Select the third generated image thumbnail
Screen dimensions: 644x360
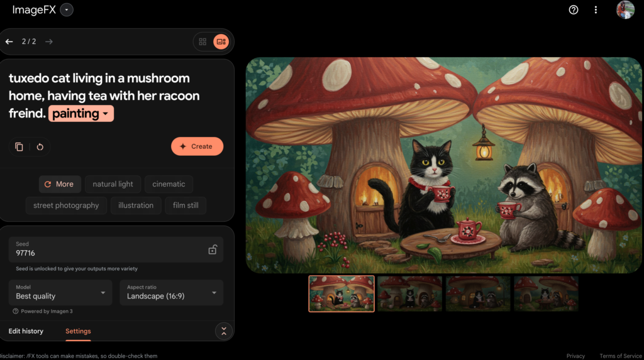(478, 294)
